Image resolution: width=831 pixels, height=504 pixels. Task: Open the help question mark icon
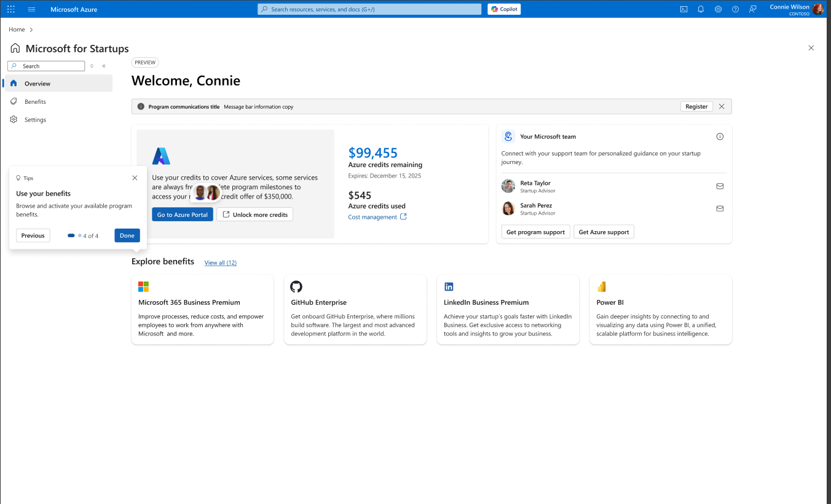735,9
